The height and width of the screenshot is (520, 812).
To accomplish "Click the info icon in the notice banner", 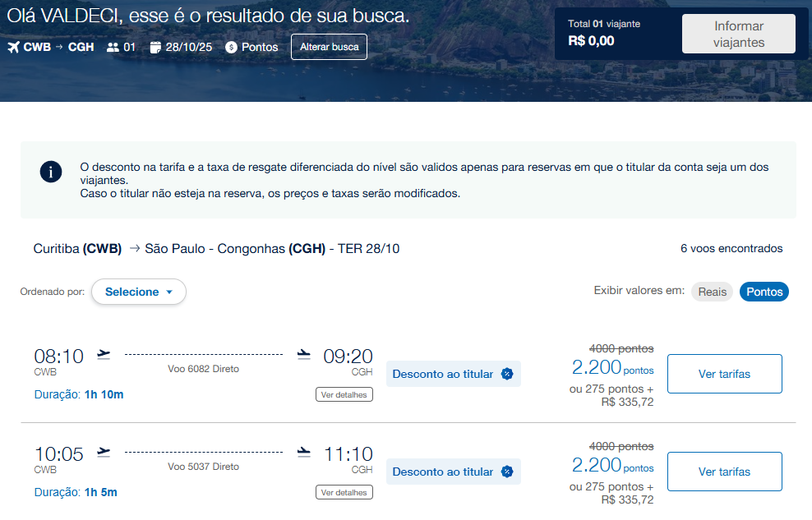I will [x=51, y=172].
